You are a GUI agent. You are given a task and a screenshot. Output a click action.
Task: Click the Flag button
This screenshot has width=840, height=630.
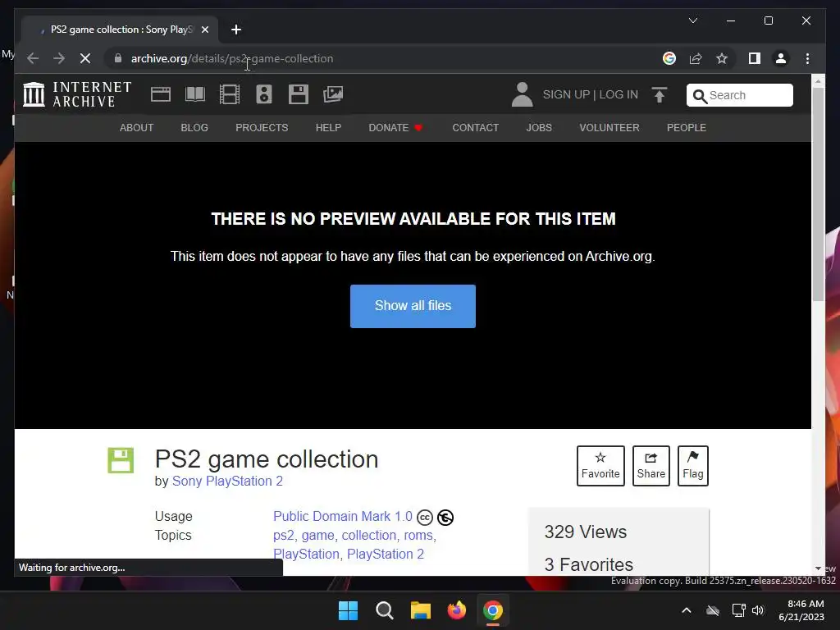click(692, 466)
